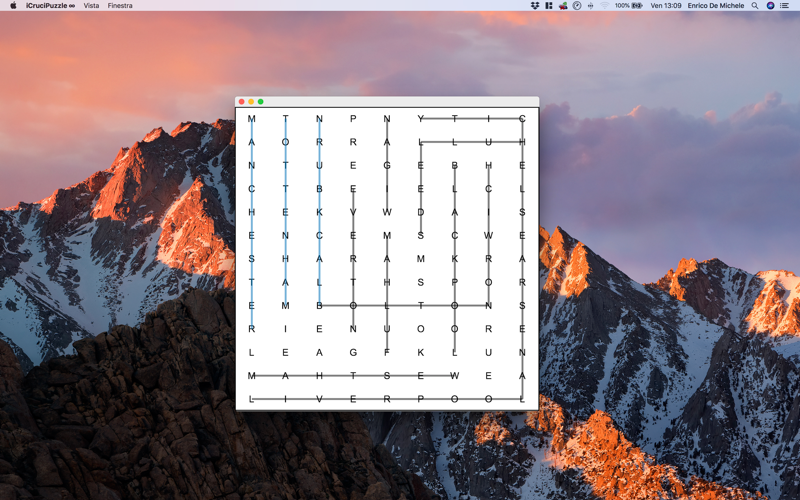Select the letter Y in the puzzle grid
800x500 pixels.
tap(420, 119)
